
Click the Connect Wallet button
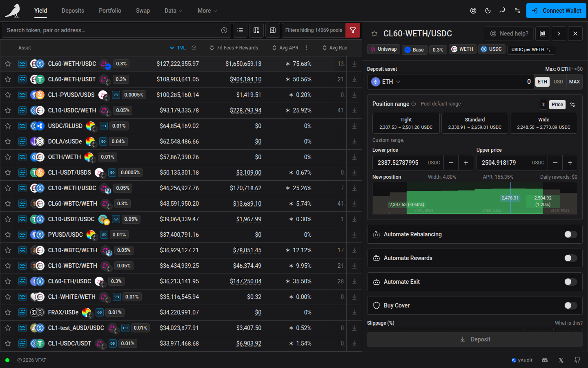pos(556,11)
